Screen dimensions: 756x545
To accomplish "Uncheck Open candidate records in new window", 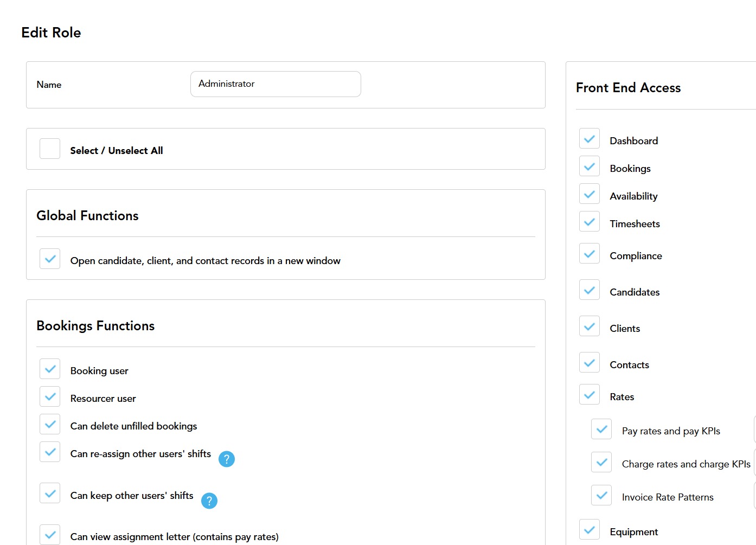I will tap(50, 259).
